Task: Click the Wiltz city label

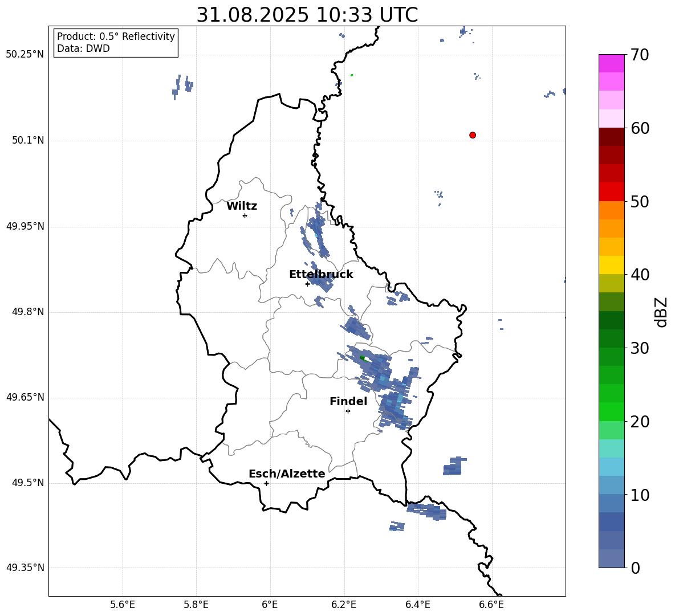Action: 242,206
